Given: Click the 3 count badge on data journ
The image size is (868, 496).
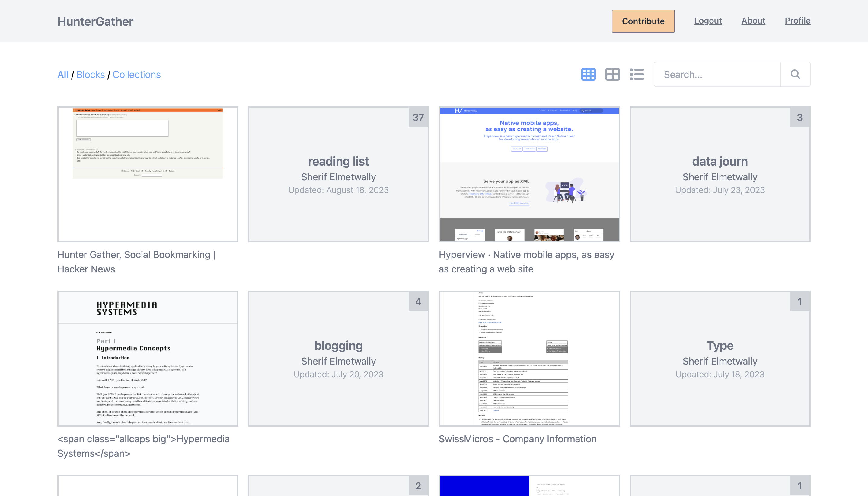Looking at the screenshot, I should point(799,117).
